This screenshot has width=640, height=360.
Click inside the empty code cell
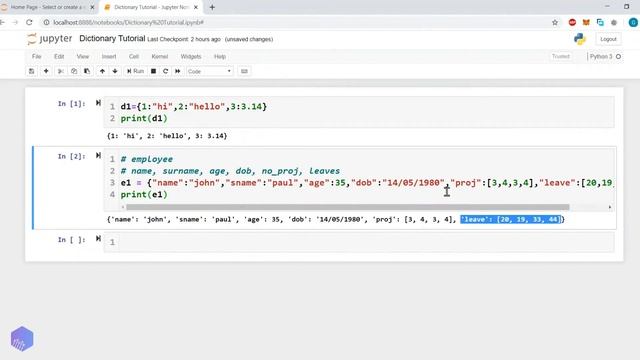click(366, 242)
